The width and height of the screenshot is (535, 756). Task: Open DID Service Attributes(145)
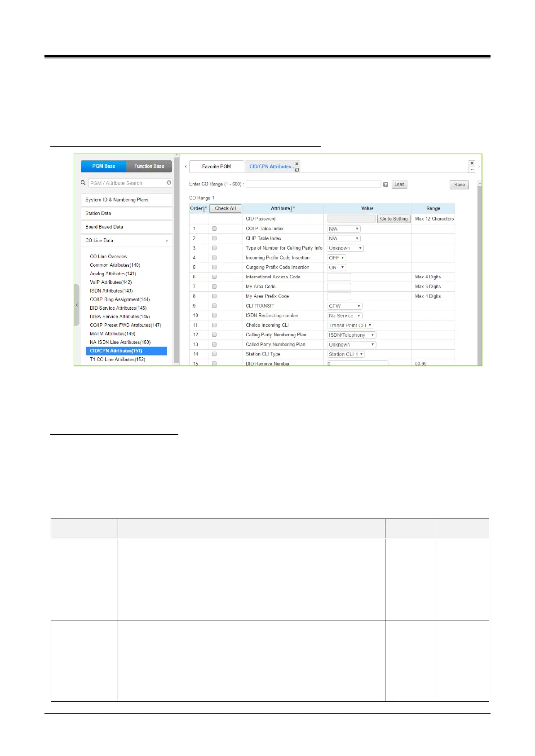tap(118, 308)
